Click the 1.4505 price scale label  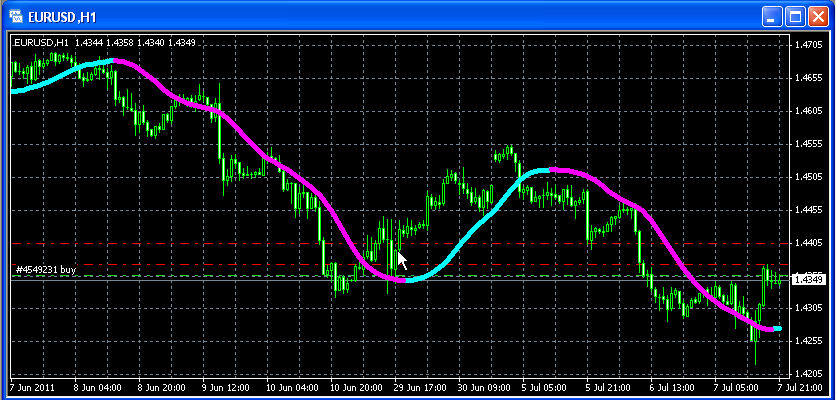click(808, 177)
